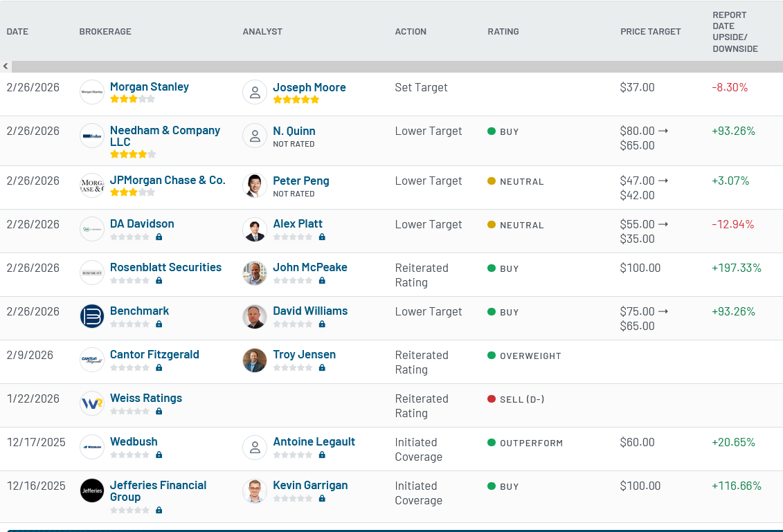Click lock icon under Troy Jensen
This screenshot has width=783, height=532.
[x=322, y=368]
